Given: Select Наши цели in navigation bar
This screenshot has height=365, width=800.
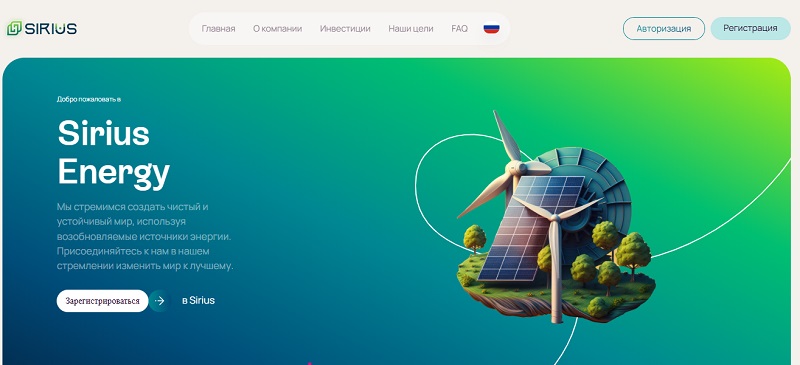Looking at the screenshot, I should [x=411, y=29].
